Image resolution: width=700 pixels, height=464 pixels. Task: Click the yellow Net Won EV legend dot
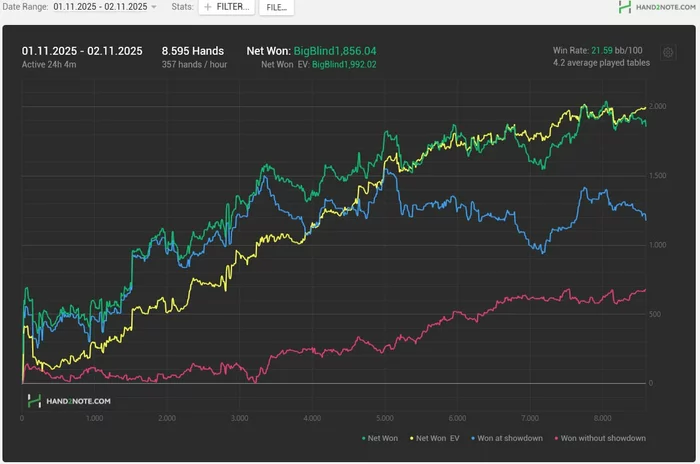410,438
